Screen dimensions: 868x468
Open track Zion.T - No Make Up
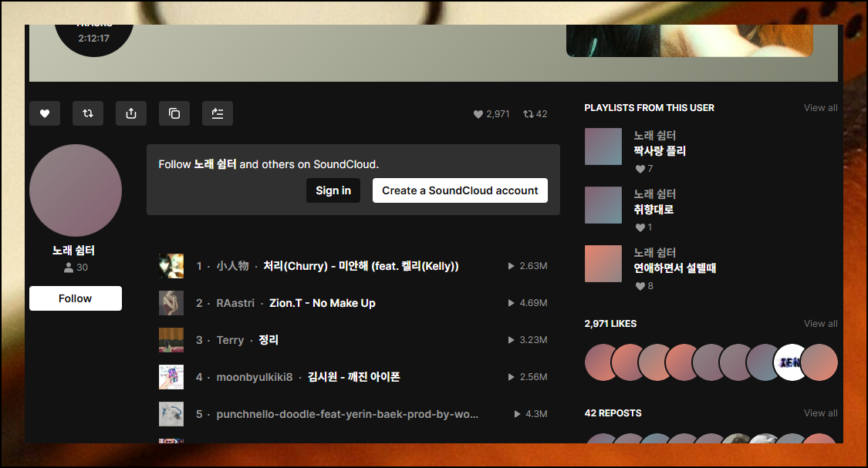click(x=323, y=303)
